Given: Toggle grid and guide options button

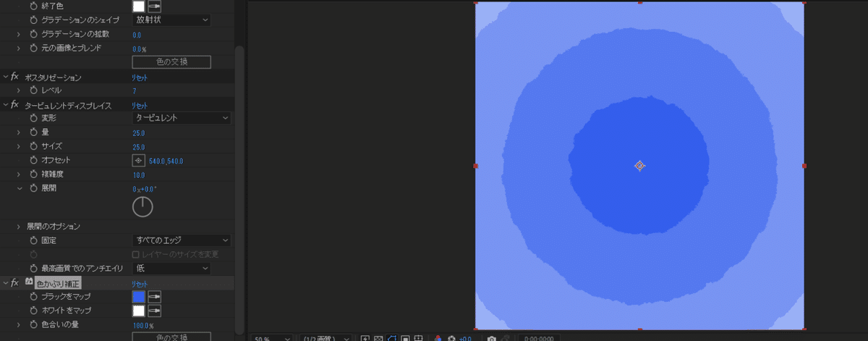Looking at the screenshot, I should [x=418, y=337].
